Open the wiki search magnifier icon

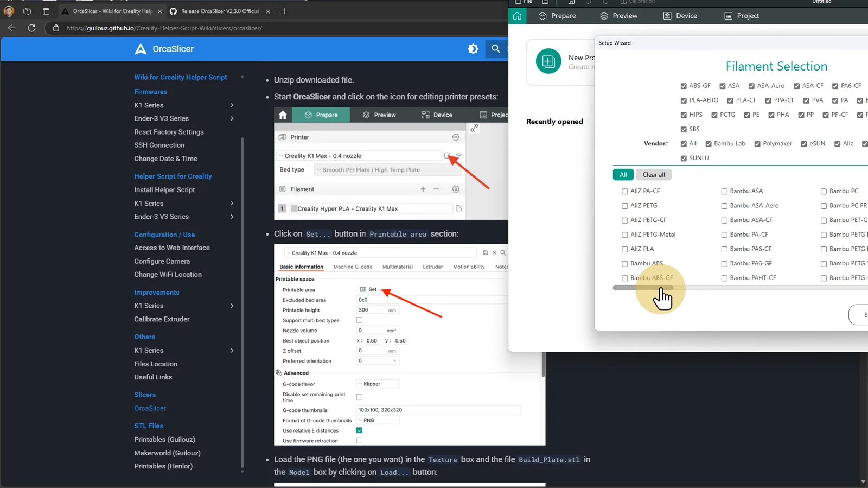(496, 49)
